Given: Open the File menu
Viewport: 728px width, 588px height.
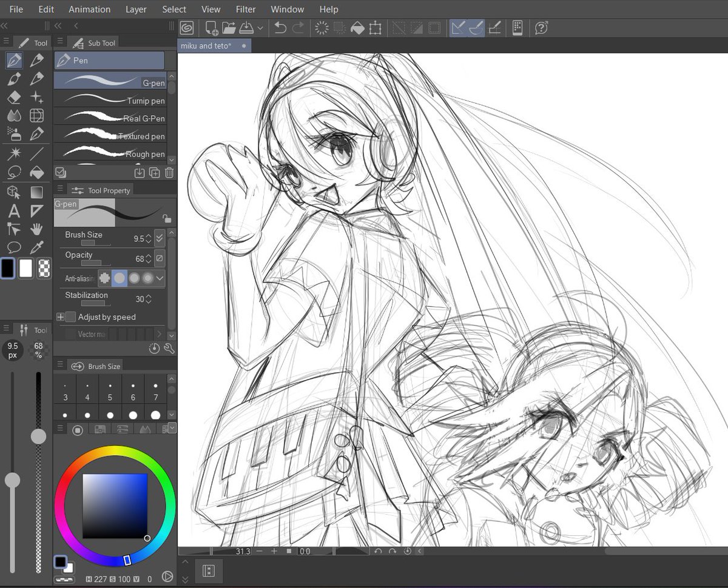Looking at the screenshot, I should (x=16, y=9).
